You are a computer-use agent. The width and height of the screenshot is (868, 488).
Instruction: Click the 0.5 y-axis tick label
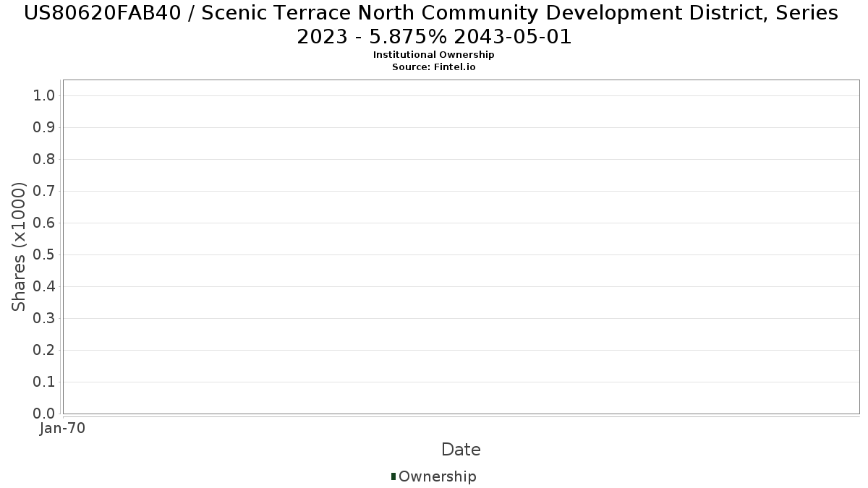[x=44, y=255]
